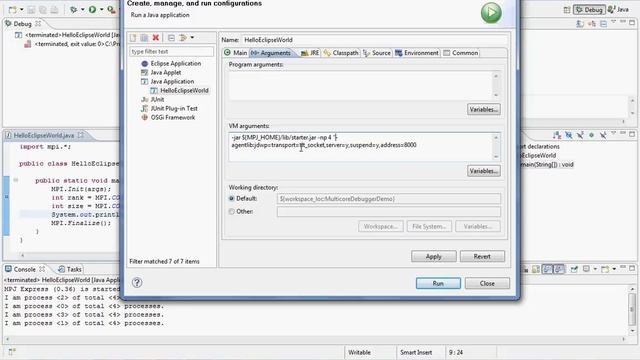
Task: Click the External Tools run icon in toolbar
Action: pos(111,9)
